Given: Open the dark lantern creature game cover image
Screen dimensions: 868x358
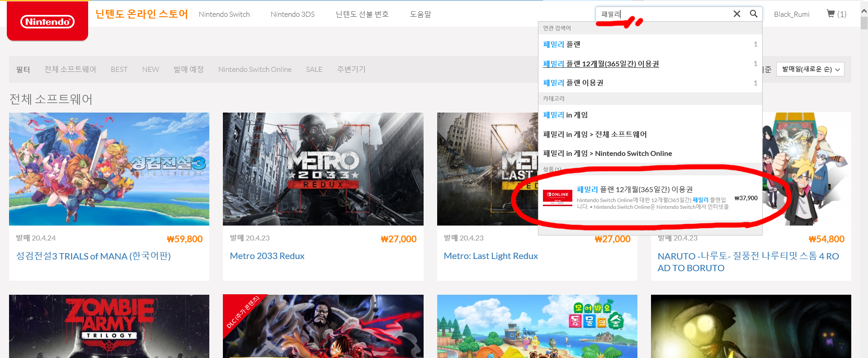Looking at the screenshot, I should [751, 326].
